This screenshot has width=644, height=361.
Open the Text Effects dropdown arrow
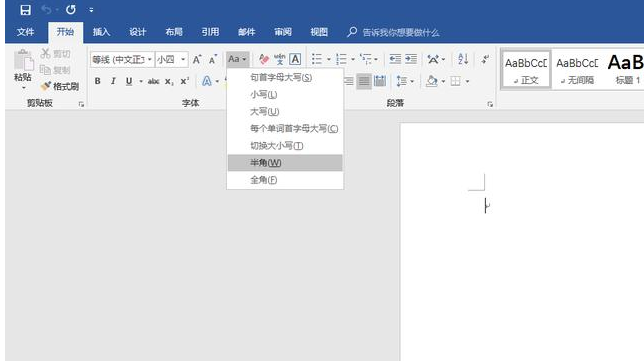click(217, 81)
